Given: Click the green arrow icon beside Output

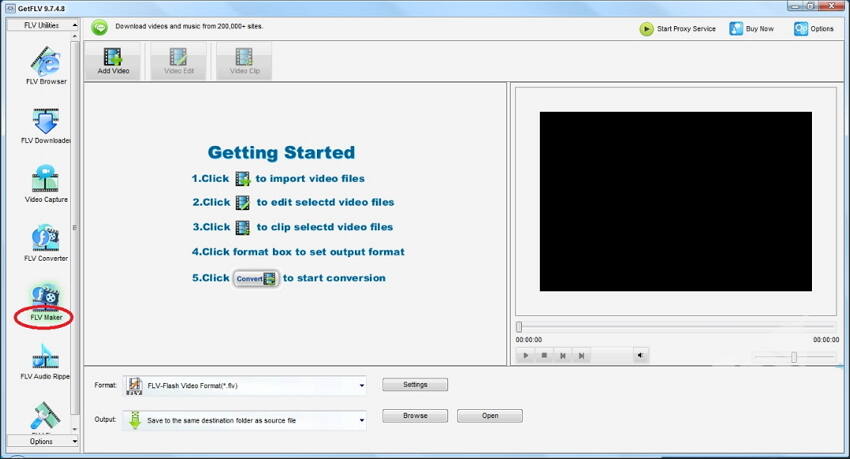Looking at the screenshot, I should point(135,420).
